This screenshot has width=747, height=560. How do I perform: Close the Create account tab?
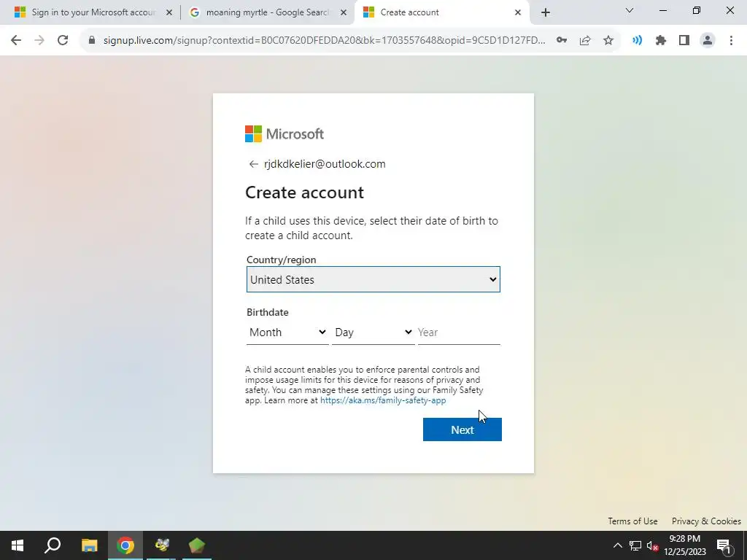coord(518,13)
